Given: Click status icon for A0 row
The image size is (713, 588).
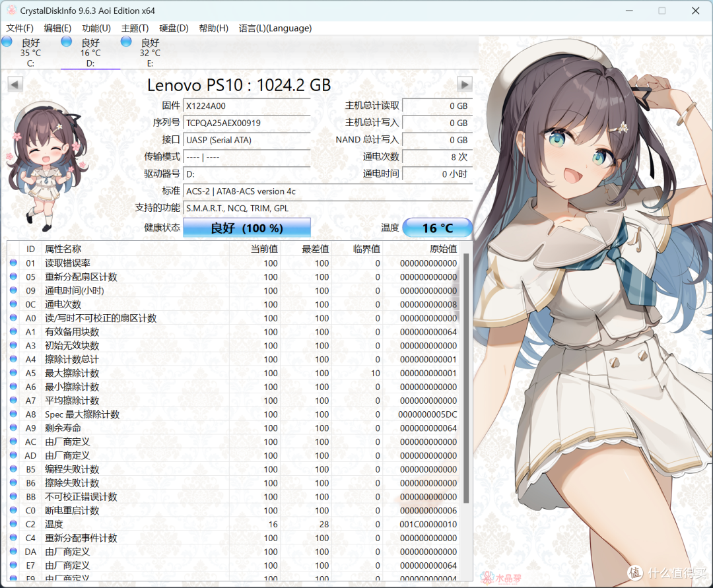Looking at the screenshot, I should [x=13, y=317].
